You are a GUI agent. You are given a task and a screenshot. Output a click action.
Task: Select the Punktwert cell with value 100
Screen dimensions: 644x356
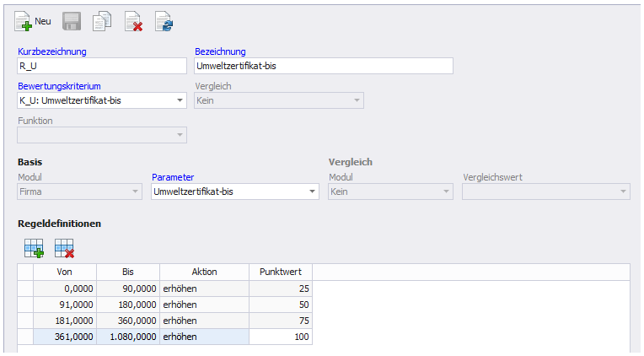281,337
